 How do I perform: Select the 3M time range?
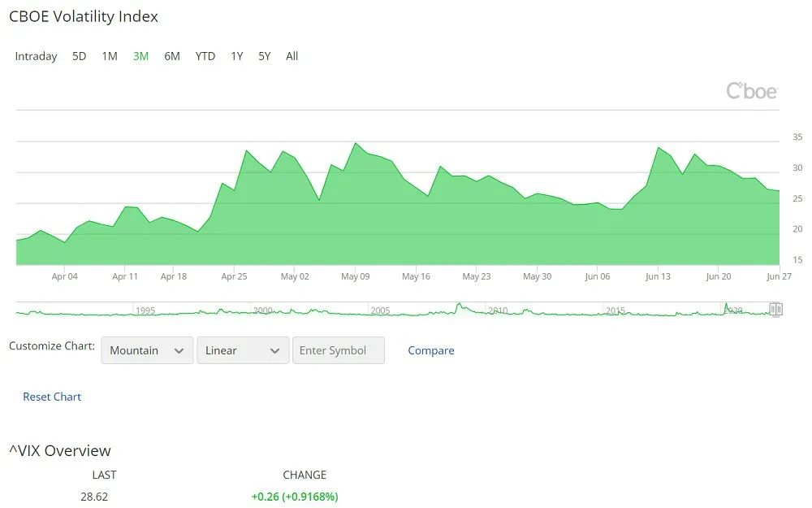[x=140, y=56]
